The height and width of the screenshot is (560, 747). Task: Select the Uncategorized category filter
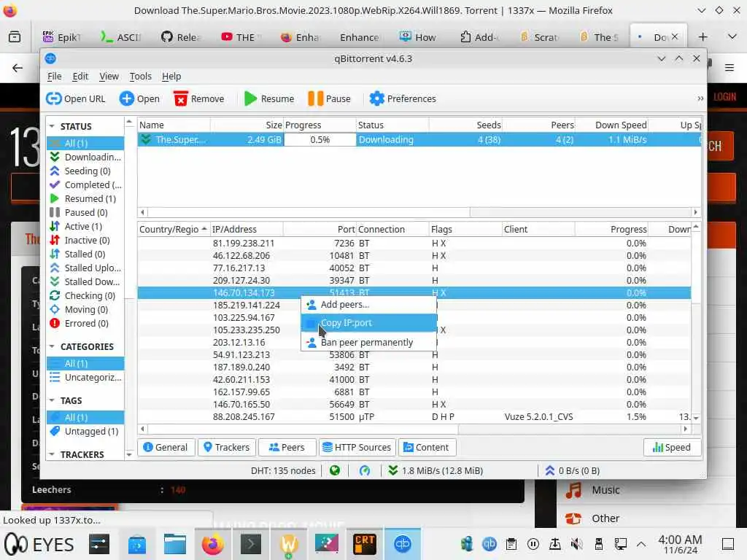[85, 378]
